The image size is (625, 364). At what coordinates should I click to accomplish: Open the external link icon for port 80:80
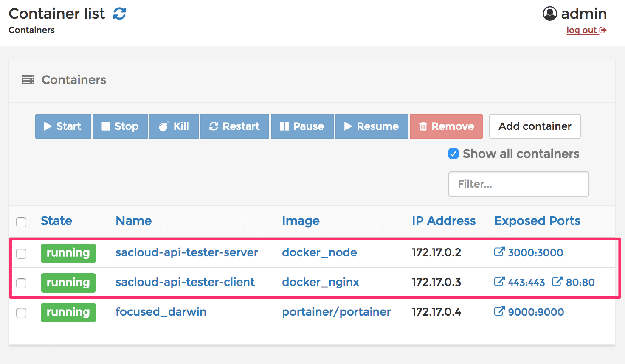tap(557, 282)
